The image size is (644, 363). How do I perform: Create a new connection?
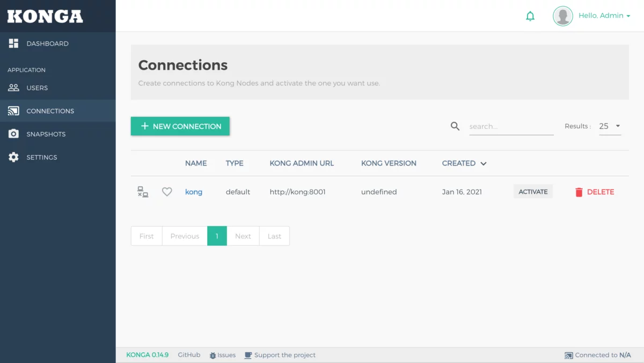pos(180,126)
